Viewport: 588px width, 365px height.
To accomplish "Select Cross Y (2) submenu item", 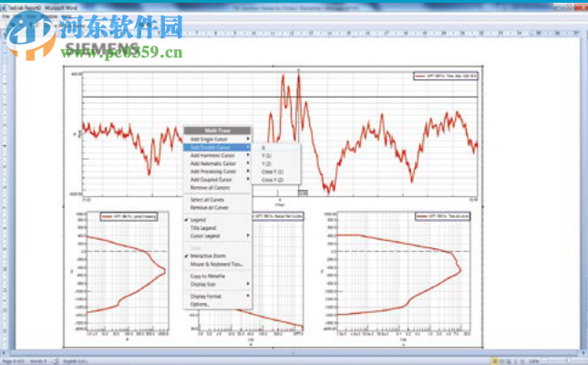I will pos(275,180).
